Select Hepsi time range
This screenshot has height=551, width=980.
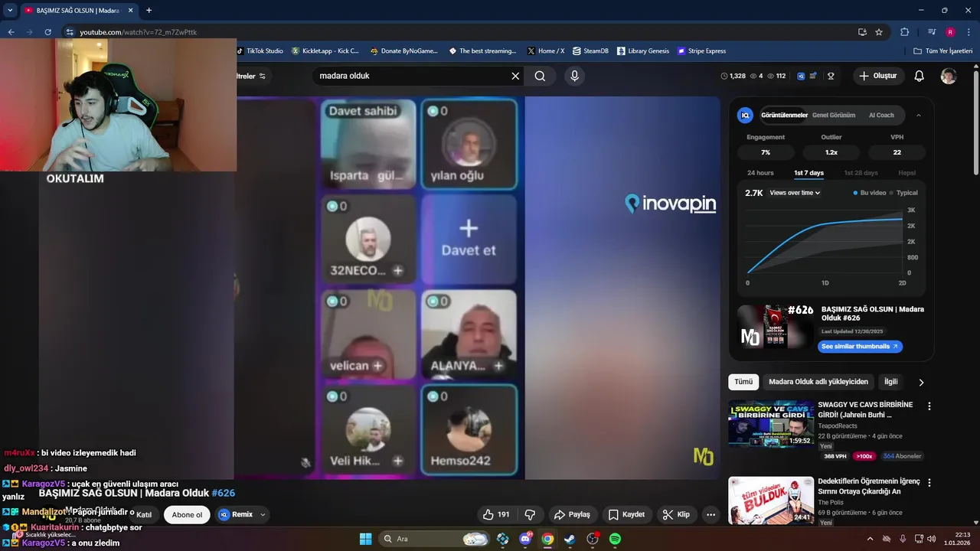click(x=906, y=173)
